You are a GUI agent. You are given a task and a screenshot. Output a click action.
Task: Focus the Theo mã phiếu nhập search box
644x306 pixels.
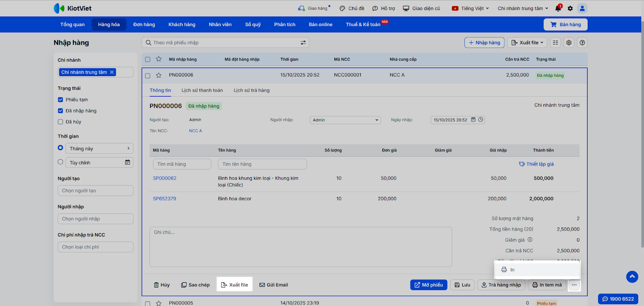(x=225, y=43)
